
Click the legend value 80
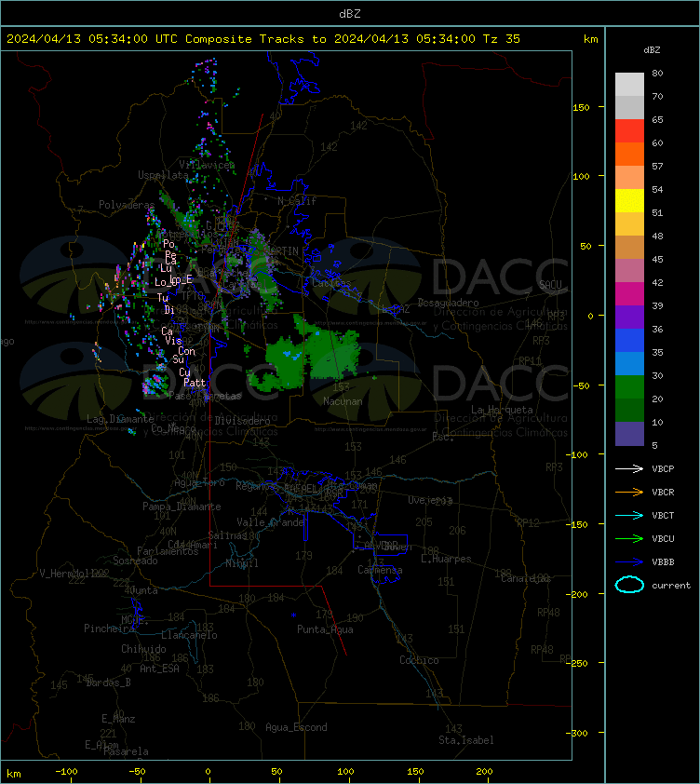(657, 73)
